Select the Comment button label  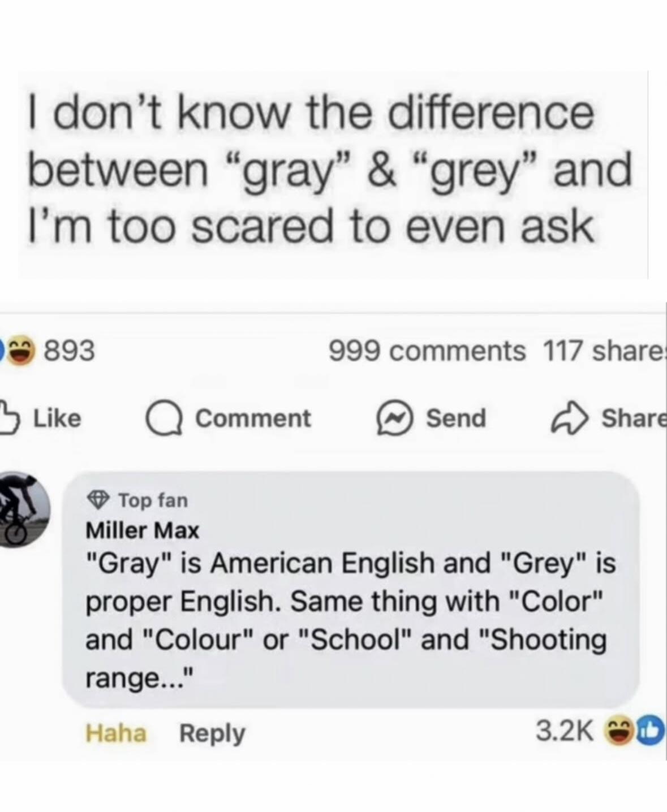pos(253,418)
